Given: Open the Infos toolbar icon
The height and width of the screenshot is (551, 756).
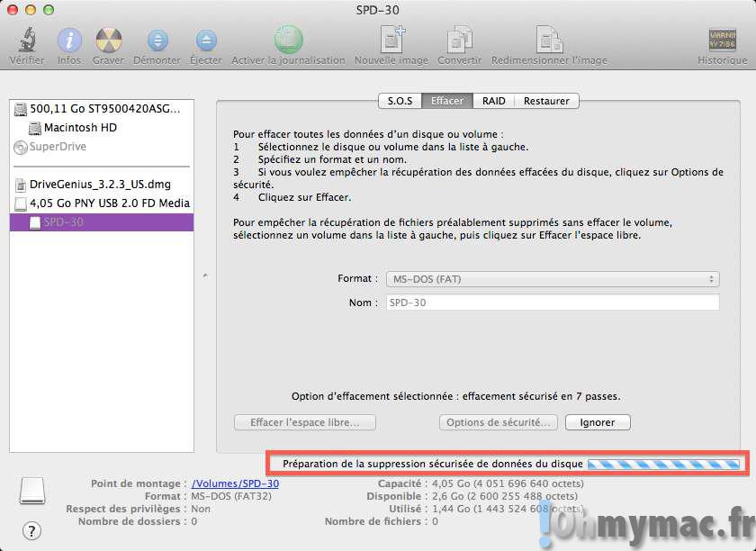Looking at the screenshot, I should 69,41.
